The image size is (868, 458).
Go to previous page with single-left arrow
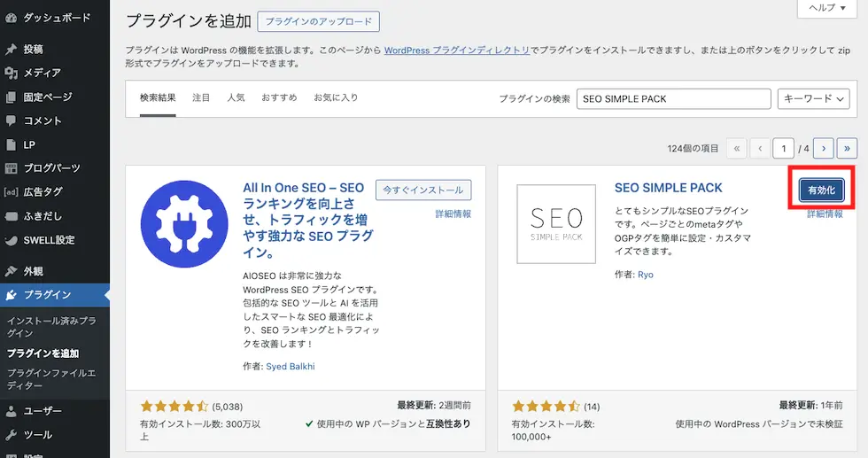[760, 149]
